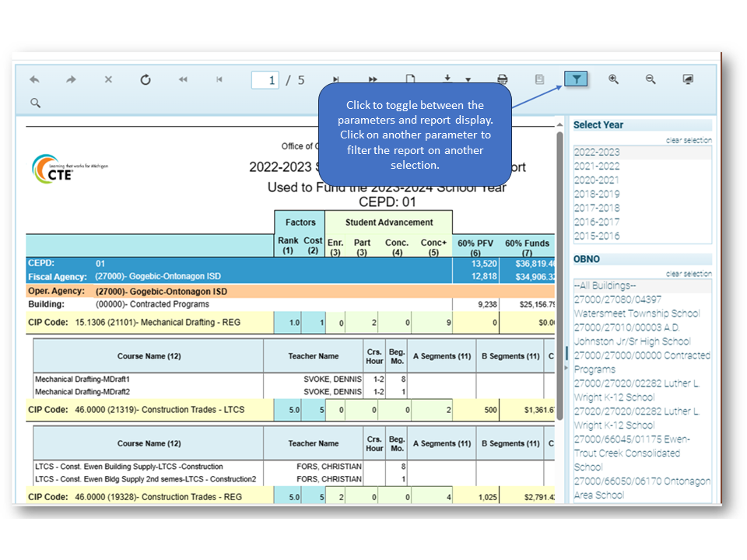Open the export dropdown arrow
The image size is (747, 560).
[468, 80]
